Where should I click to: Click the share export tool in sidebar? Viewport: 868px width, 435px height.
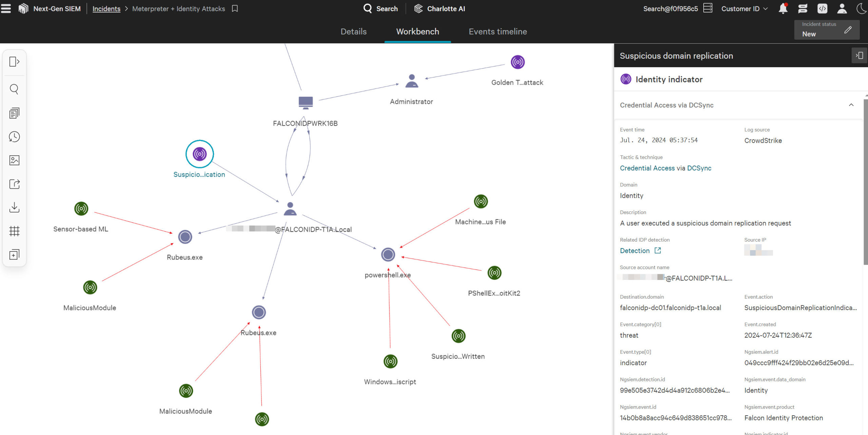coord(14,184)
